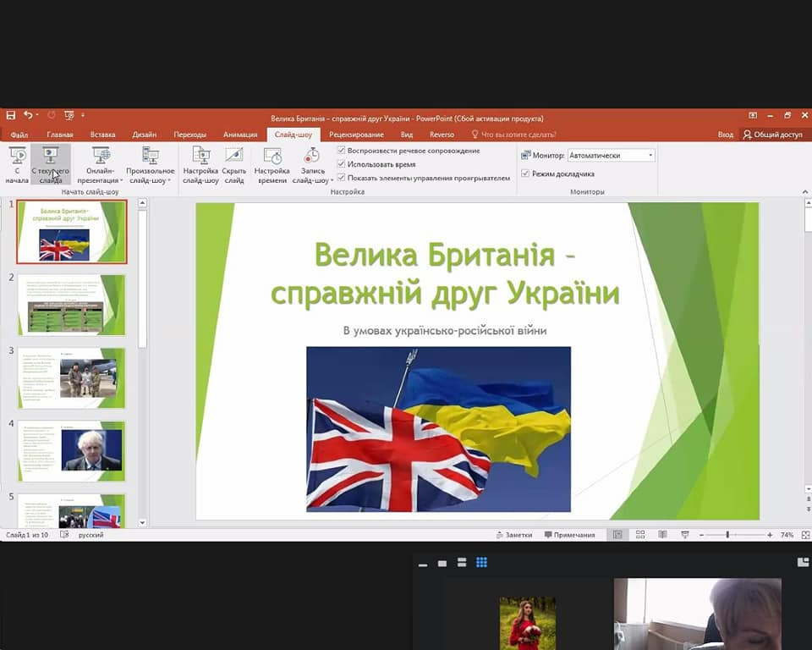This screenshot has width=812, height=650.
Task: Select grid layout icon in video call panel
Action: click(x=481, y=563)
